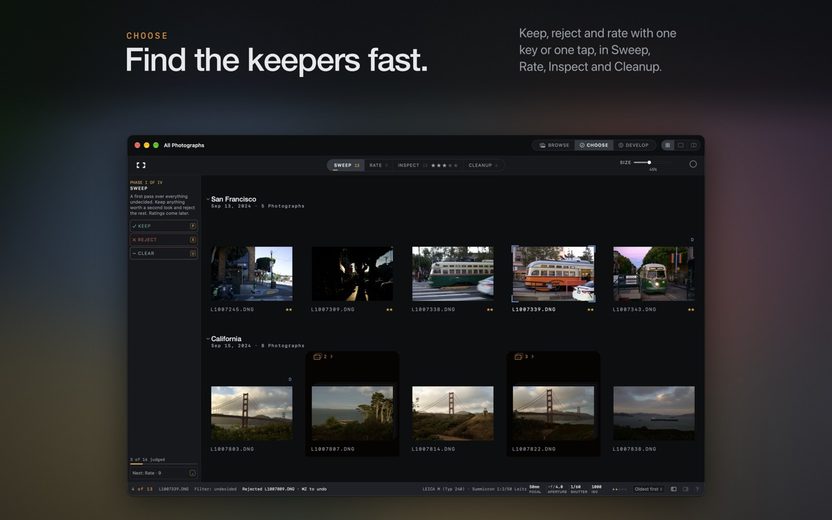Open the stack icon on L1007822.DNG
Screen dimensions: 832x520
coord(518,357)
